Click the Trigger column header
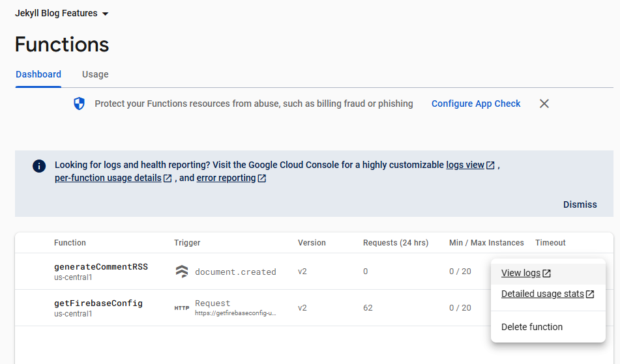Image resolution: width=620 pixels, height=364 pixels. coord(187,243)
